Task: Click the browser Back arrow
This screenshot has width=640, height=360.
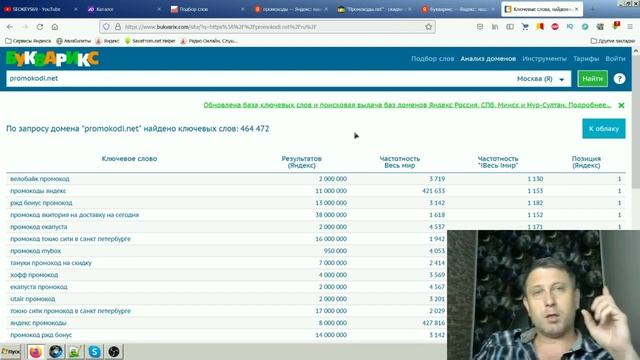Action: point(10,27)
